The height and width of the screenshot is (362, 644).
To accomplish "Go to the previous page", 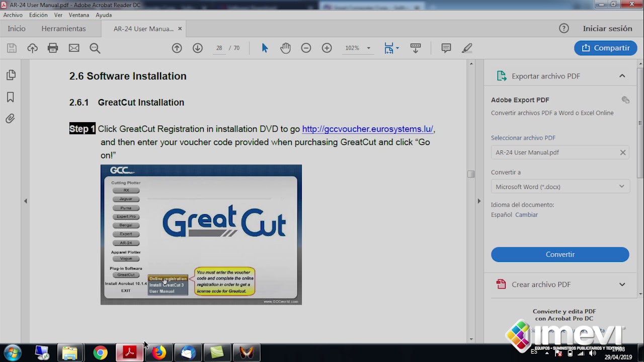I will coord(177,48).
